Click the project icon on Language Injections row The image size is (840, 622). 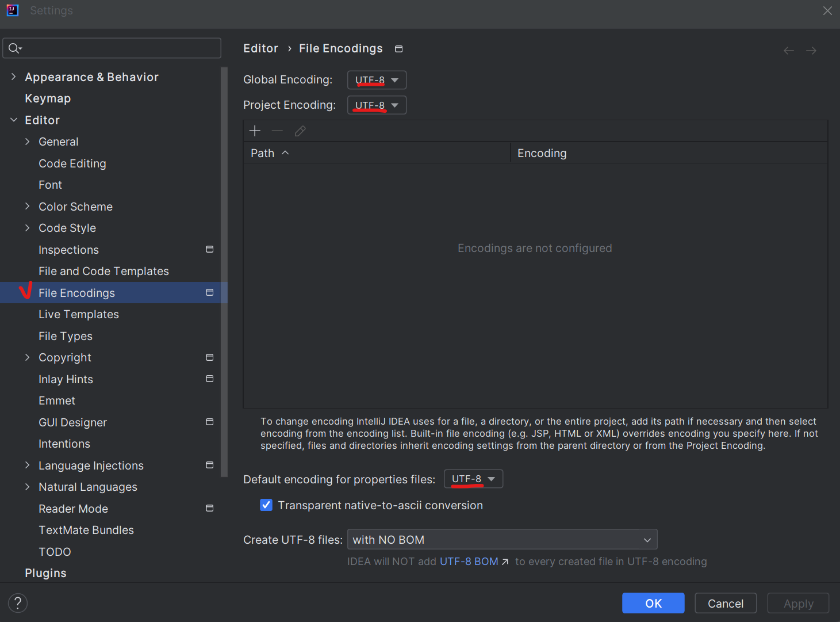209,465
